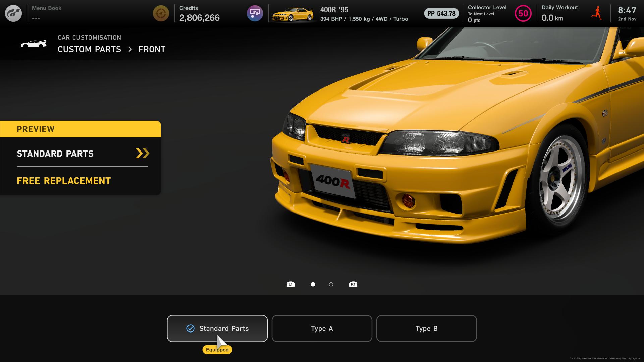Select the PREVIEW header tab

80,129
